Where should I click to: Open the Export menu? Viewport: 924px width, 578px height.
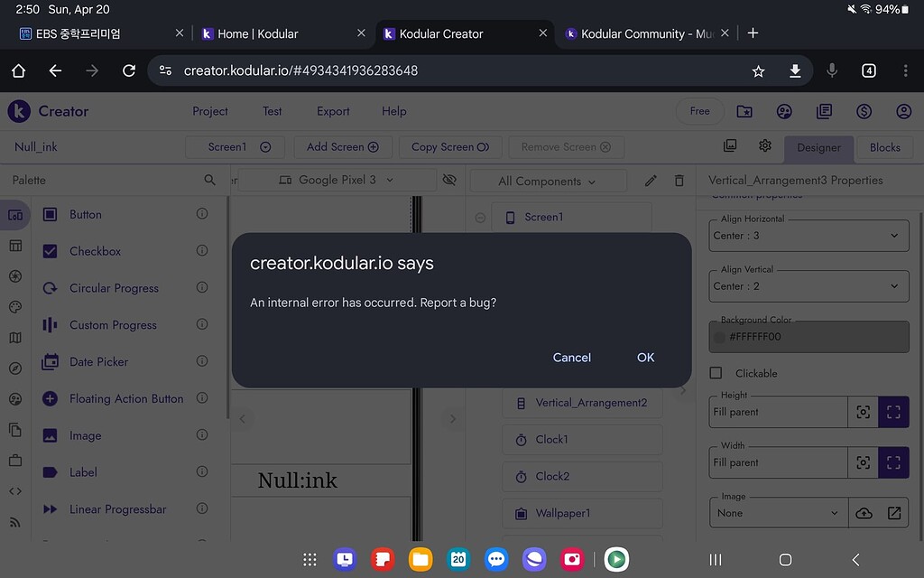[x=332, y=111]
